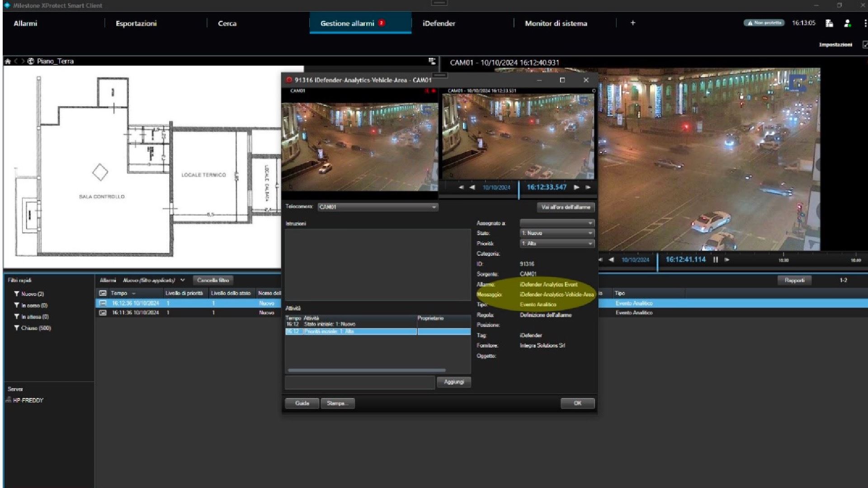
Task: Sort by Livello dello stato column
Action: point(231,293)
